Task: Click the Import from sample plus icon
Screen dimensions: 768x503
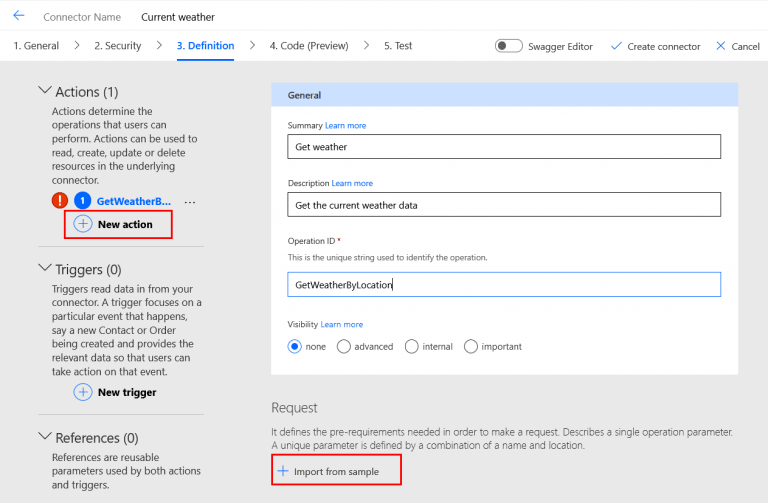Action: (x=283, y=470)
